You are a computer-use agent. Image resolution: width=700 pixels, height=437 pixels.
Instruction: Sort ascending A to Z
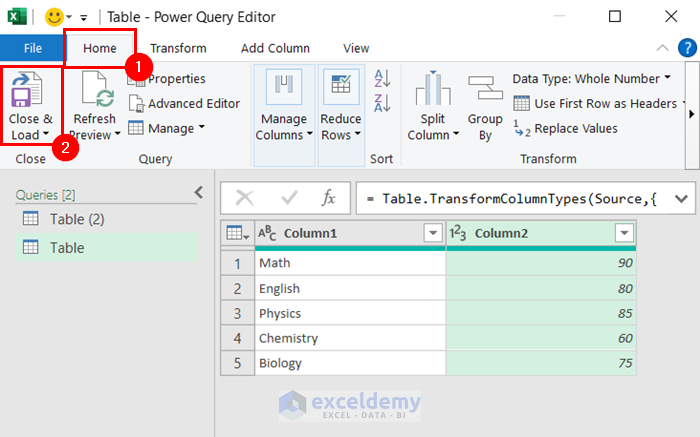point(383,78)
